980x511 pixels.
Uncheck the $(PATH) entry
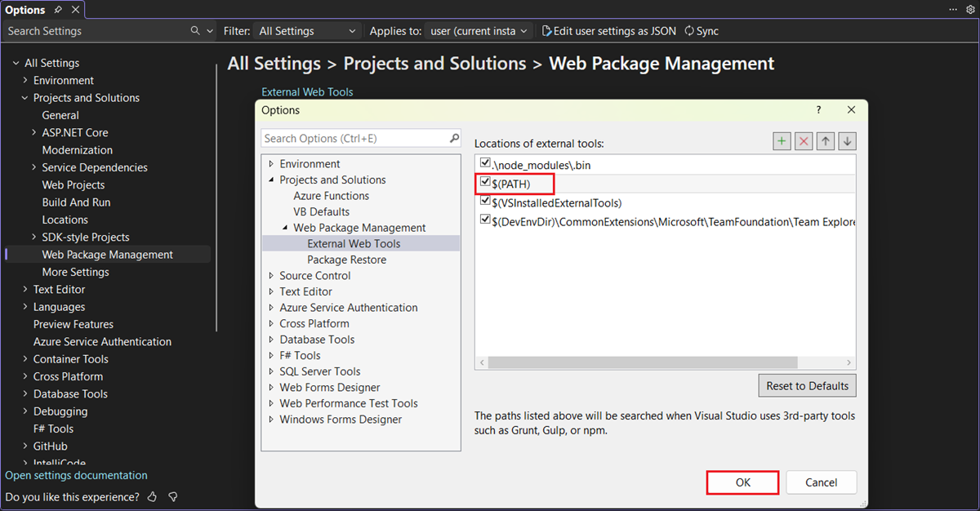[485, 183]
